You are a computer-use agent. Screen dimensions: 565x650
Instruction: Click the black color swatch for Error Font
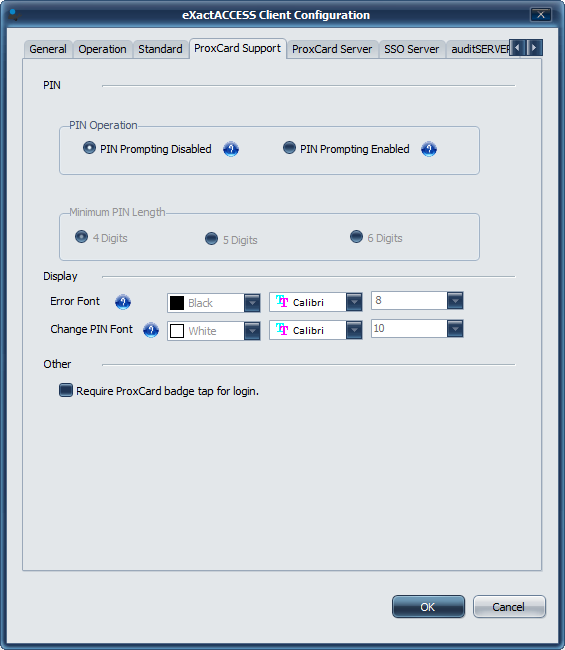[177, 303]
